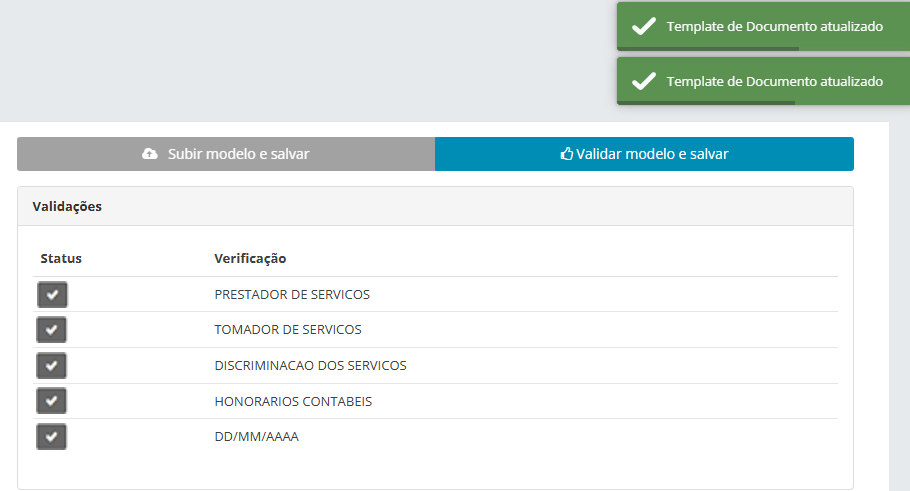Image resolution: width=910 pixels, height=491 pixels.
Task: Click Validar modelo e salvar button
Action: coord(644,154)
